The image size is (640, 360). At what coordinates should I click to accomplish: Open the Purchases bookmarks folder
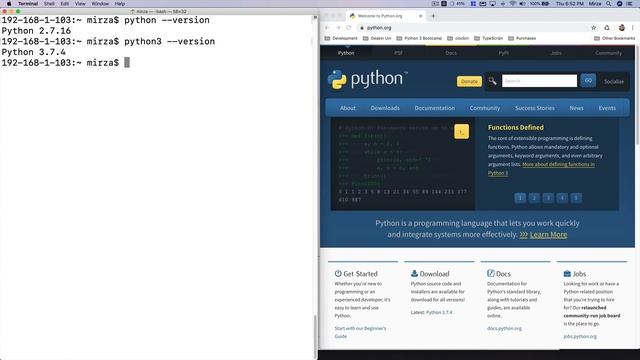(x=522, y=38)
